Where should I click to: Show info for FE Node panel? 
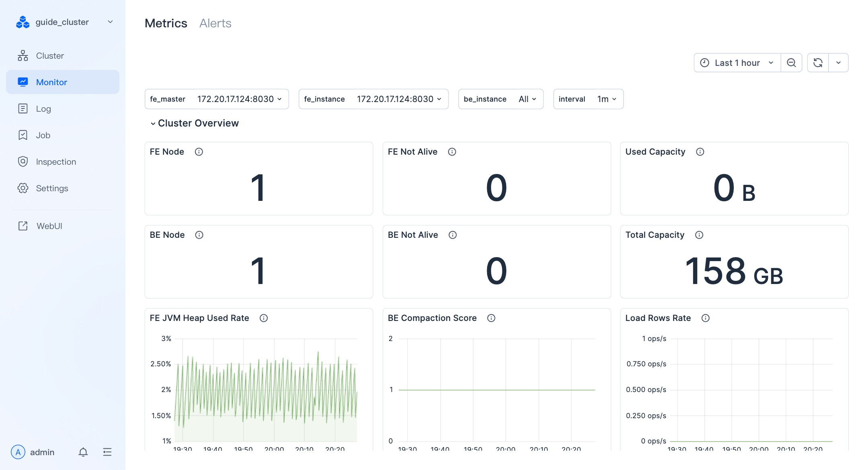[199, 152]
